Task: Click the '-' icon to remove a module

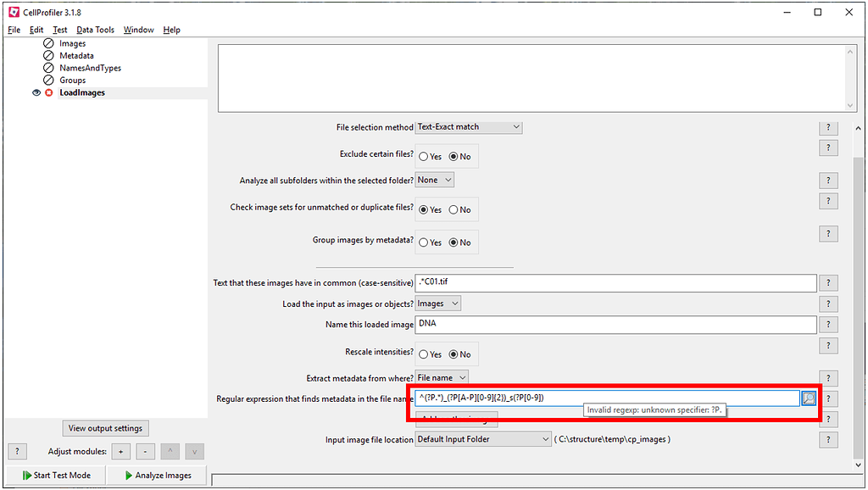Action: 144,451
